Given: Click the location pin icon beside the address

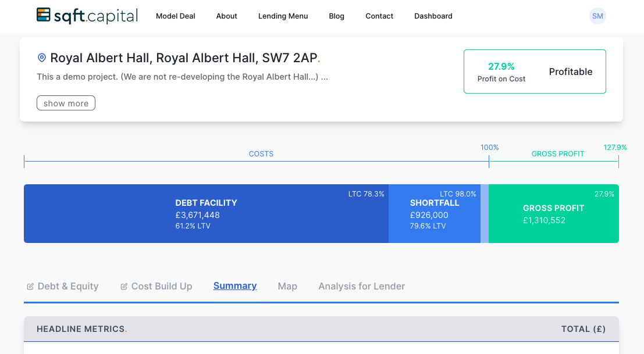Looking at the screenshot, I should (41, 58).
